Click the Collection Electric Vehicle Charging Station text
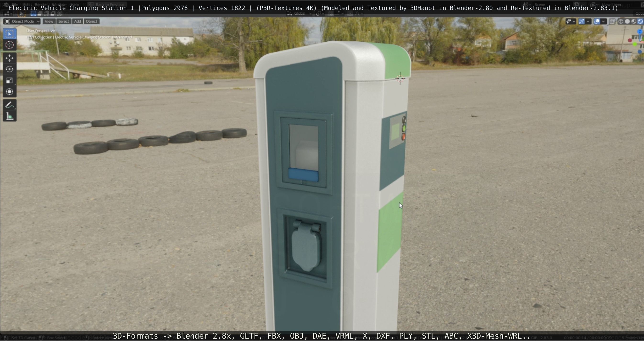This screenshot has height=341, width=644. pos(79,37)
